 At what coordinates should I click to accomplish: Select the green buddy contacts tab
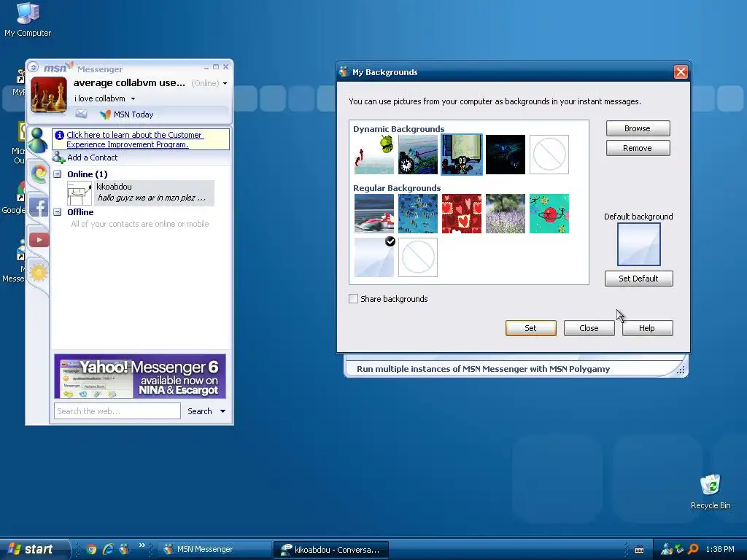(x=38, y=141)
